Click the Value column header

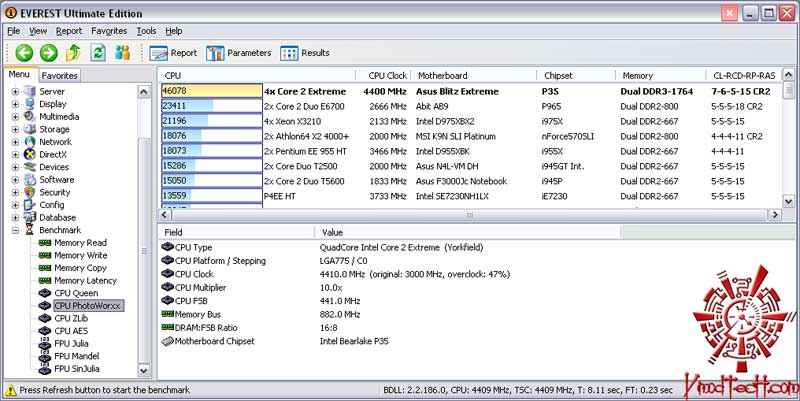click(467, 232)
